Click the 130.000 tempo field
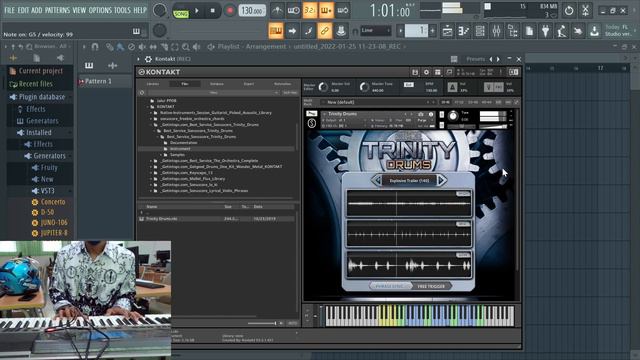This screenshot has height=360, width=640. tap(252, 11)
